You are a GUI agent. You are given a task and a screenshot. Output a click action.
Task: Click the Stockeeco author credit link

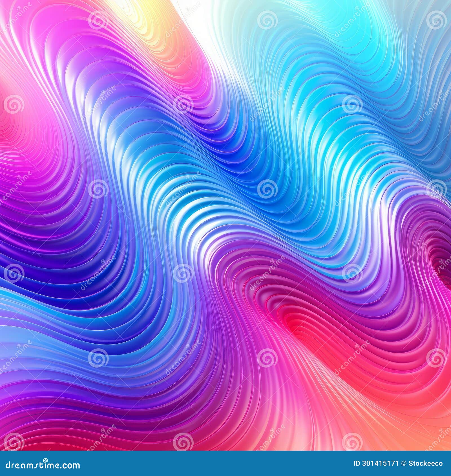[426, 464]
